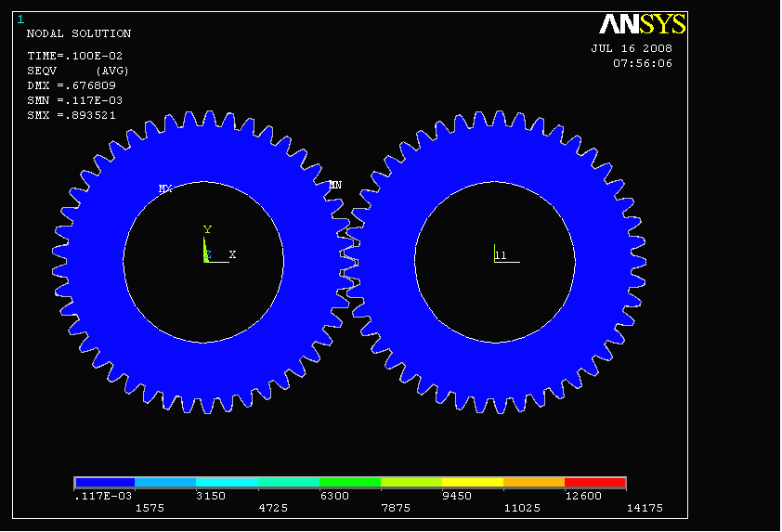Click the DMX =.676809 value label
This screenshot has width=782, height=532.
click(x=72, y=85)
